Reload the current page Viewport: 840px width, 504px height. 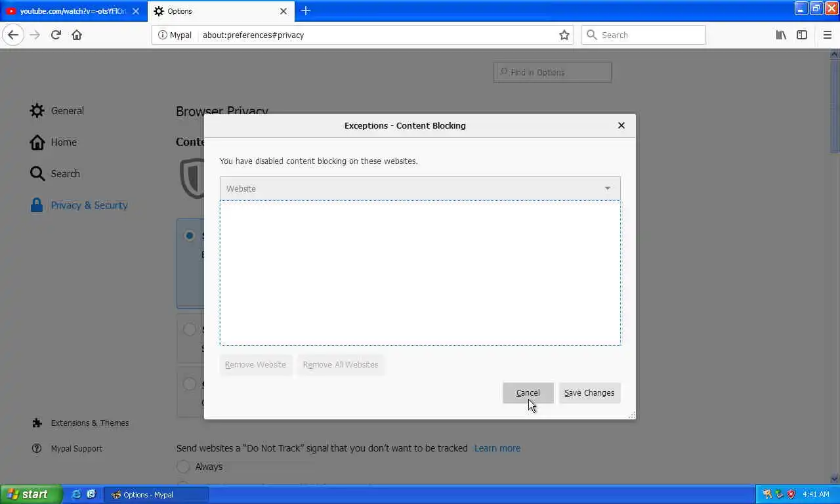click(56, 35)
